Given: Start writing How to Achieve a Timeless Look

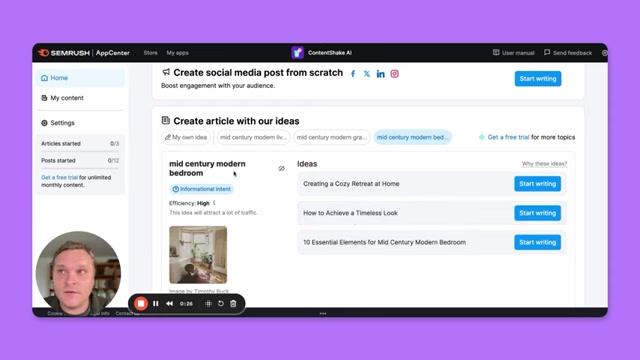Looking at the screenshot, I should point(538,213).
